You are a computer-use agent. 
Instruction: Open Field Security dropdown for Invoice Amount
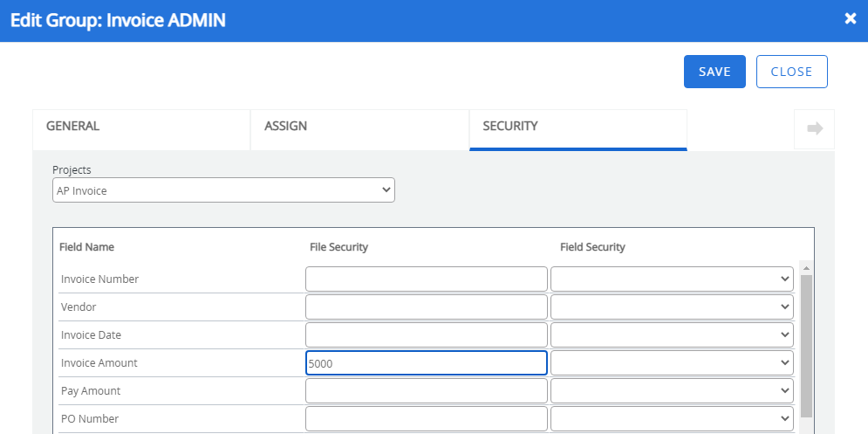(672, 363)
